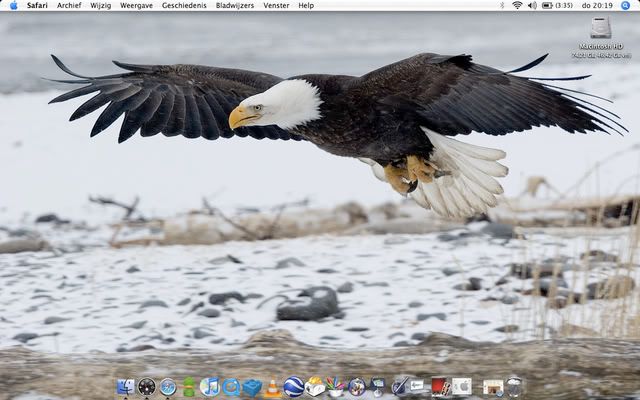Open the Help menu
Screen dimensions: 640x400
coord(306,5)
